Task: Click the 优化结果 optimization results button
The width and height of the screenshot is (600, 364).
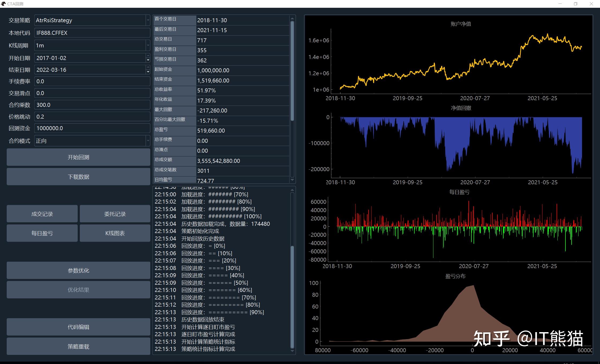Action: click(78, 290)
